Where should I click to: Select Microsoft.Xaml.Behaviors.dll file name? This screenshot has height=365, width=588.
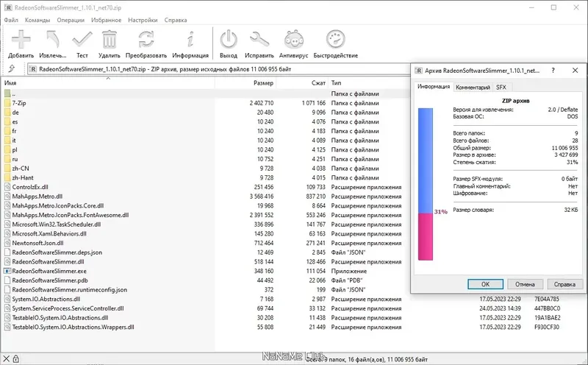pyautogui.click(x=49, y=233)
